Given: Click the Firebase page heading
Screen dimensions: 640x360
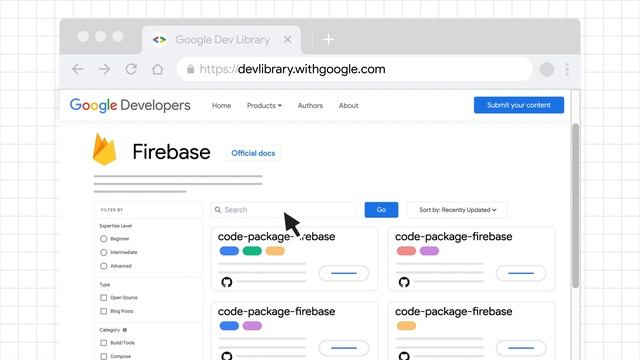Looking at the screenshot, I should coord(171,152).
